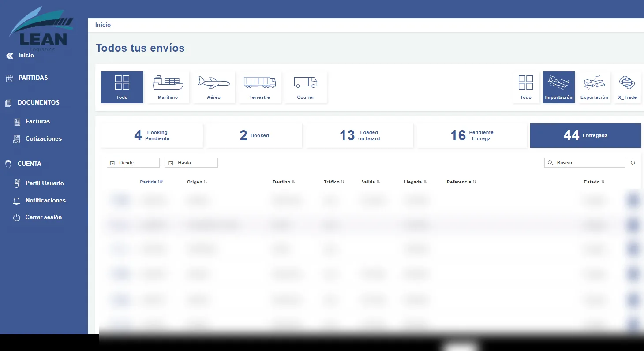Sort table by Referencia column
Image resolution: width=644 pixels, height=351 pixels.
[461, 182]
